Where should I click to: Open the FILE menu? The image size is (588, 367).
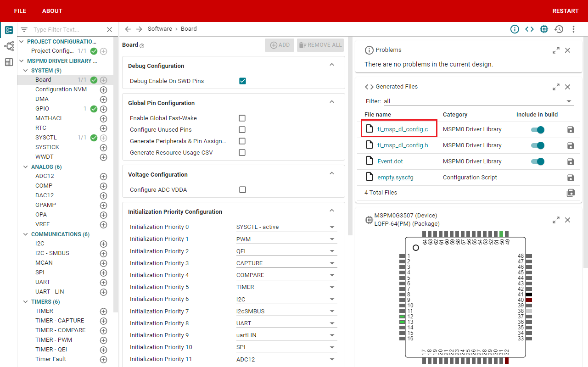tap(20, 11)
